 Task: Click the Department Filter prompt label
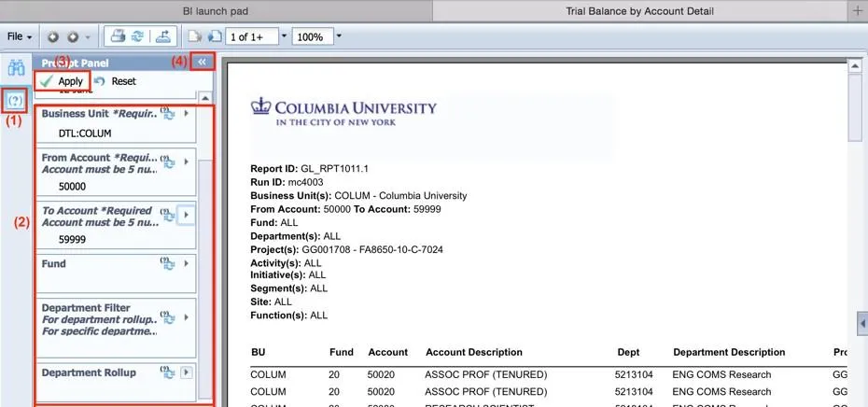pyautogui.click(x=86, y=308)
